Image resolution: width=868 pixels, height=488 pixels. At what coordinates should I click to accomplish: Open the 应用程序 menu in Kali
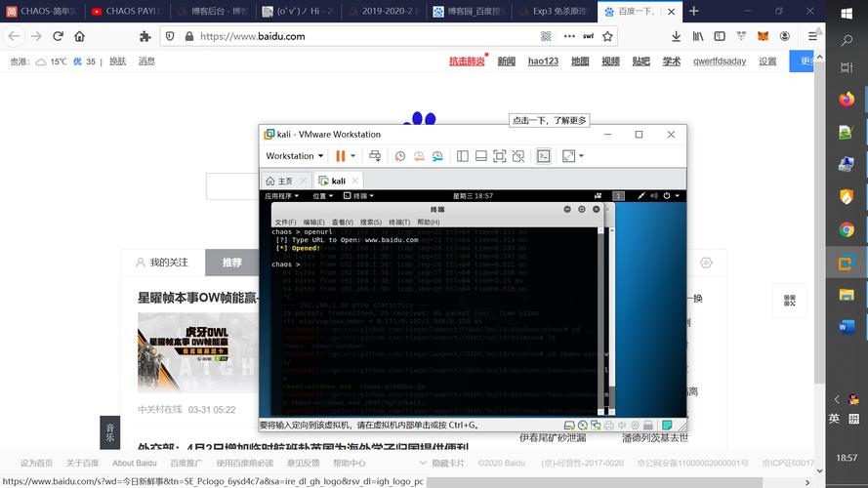click(281, 196)
